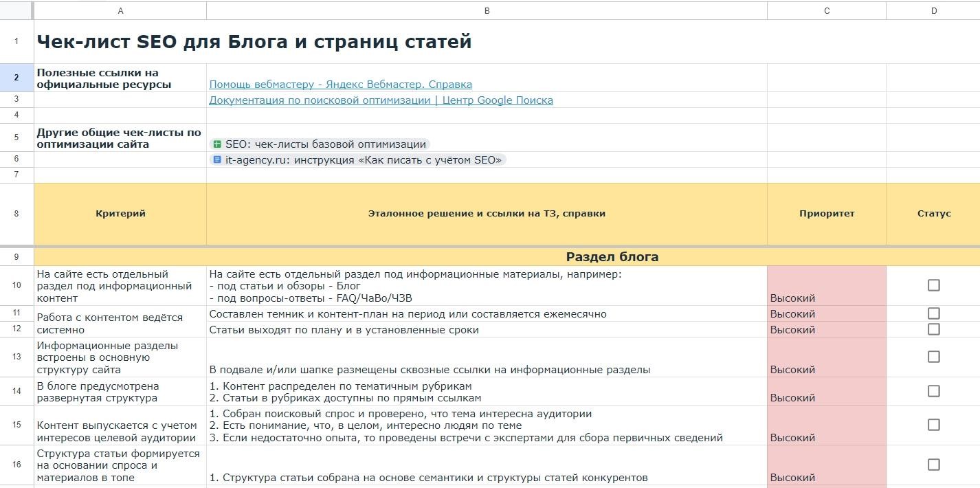Select the 'Чек-лист SEO' title cell
The image size is (980, 488).
coord(254,41)
